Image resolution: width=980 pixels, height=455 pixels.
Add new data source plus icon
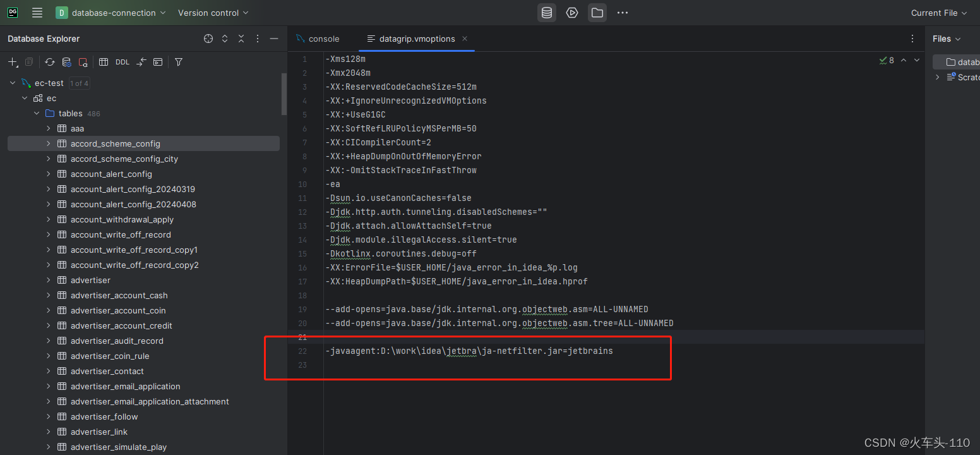tap(13, 62)
